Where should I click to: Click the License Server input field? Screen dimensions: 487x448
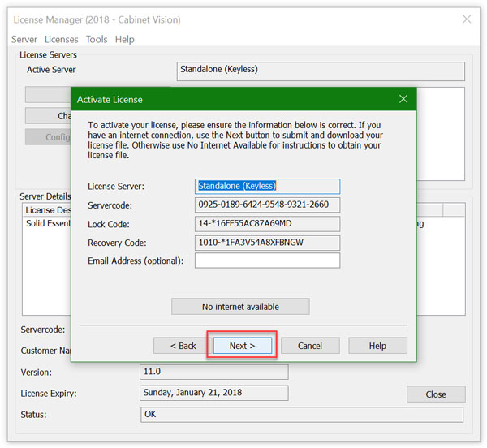pyautogui.click(x=267, y=187)
